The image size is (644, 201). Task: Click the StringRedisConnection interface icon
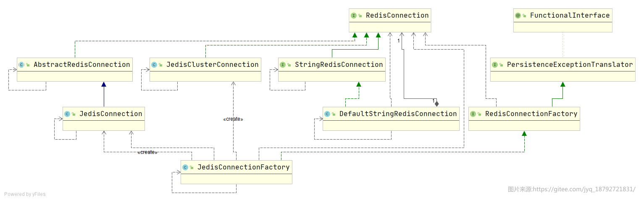click(282, 65)
